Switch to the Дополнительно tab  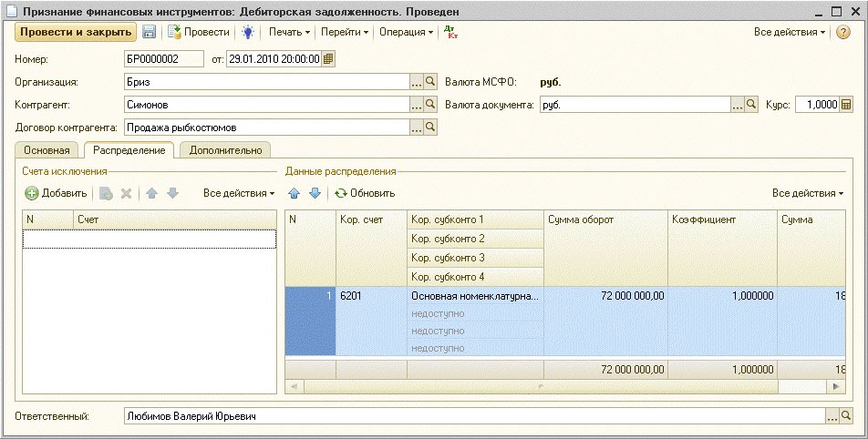[225, 150]
